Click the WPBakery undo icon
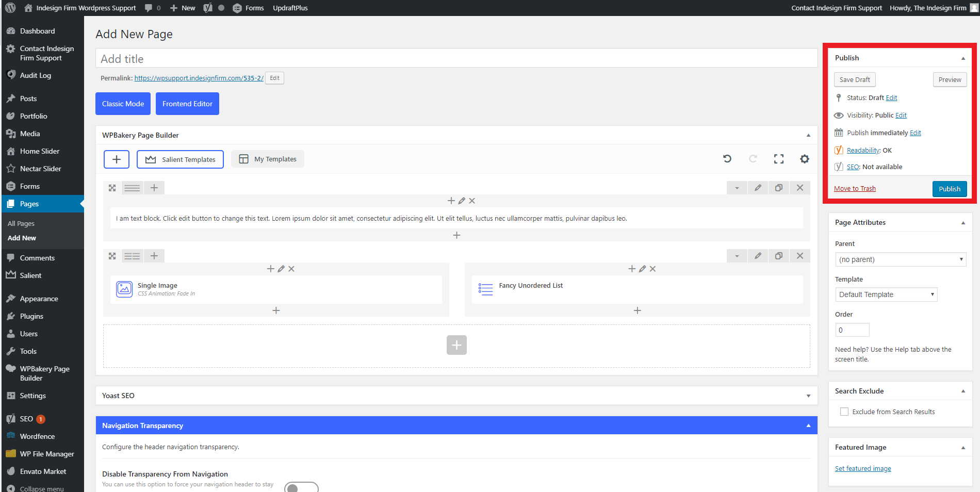The width and height of the screenshot is (980, 492). tap(727, 159)
